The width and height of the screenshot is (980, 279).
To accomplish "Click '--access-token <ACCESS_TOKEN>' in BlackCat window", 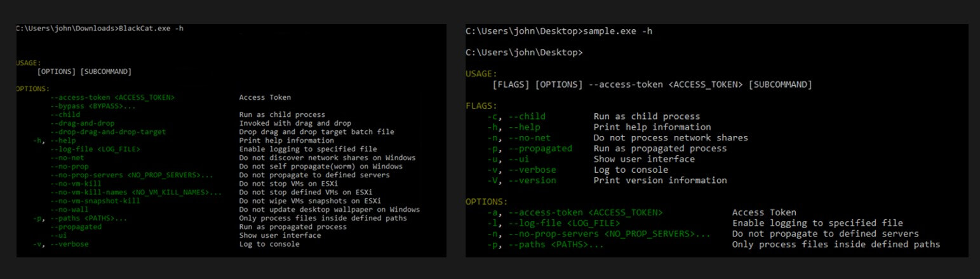I will coord(112,97).
